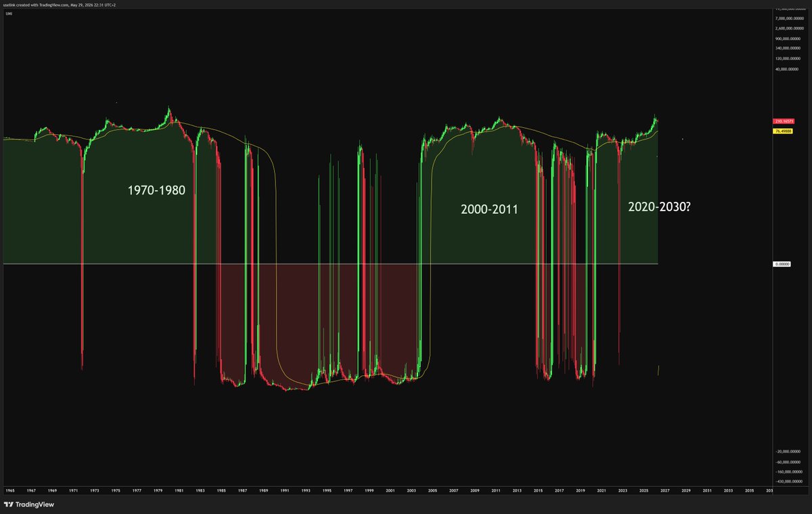Click the 2019 label on time axis
The image size is (812, 514).
[x=580, y=490]
